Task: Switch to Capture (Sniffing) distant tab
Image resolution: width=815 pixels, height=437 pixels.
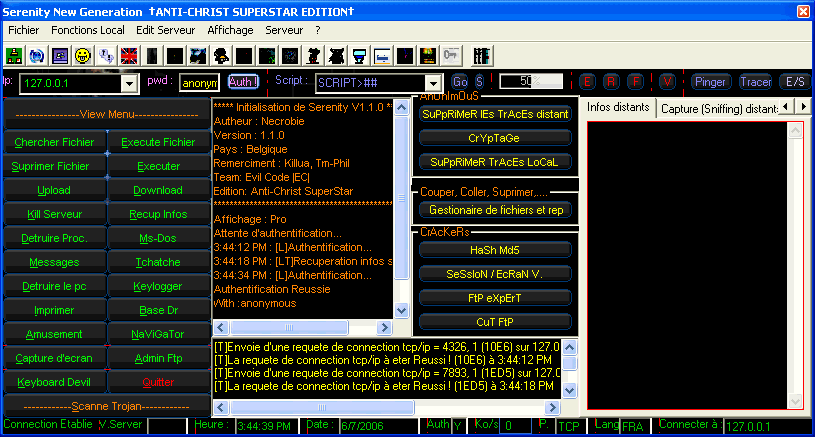Action: (x=717, y=107)
